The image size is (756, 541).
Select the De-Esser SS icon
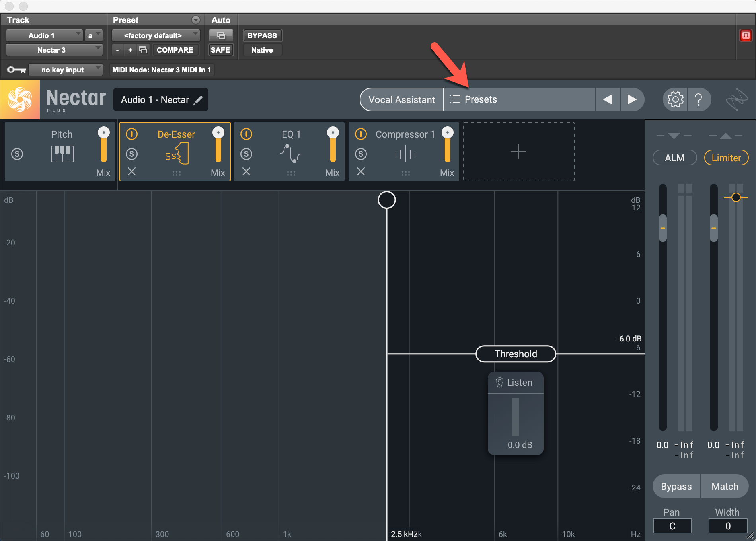pos(177,154)
